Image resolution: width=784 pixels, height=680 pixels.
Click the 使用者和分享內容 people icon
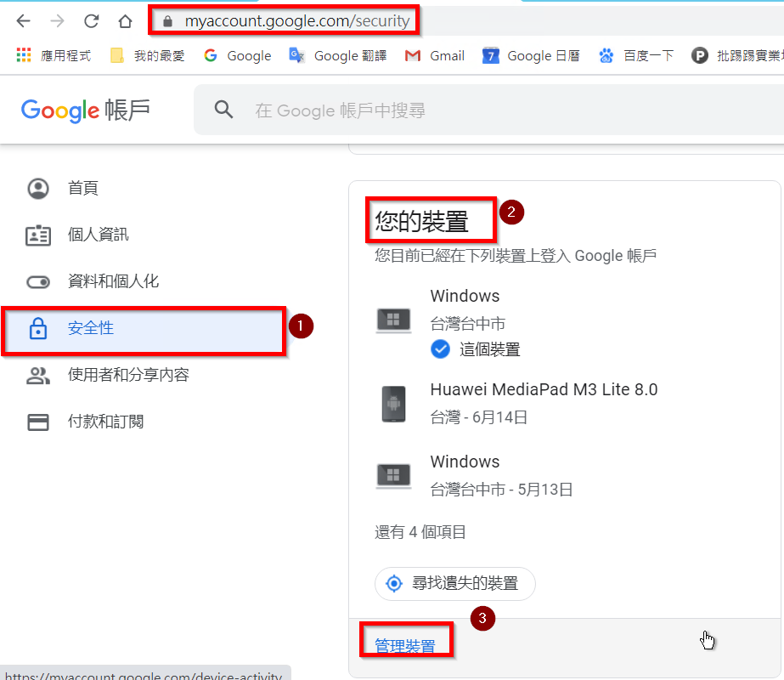click(38, 376)
